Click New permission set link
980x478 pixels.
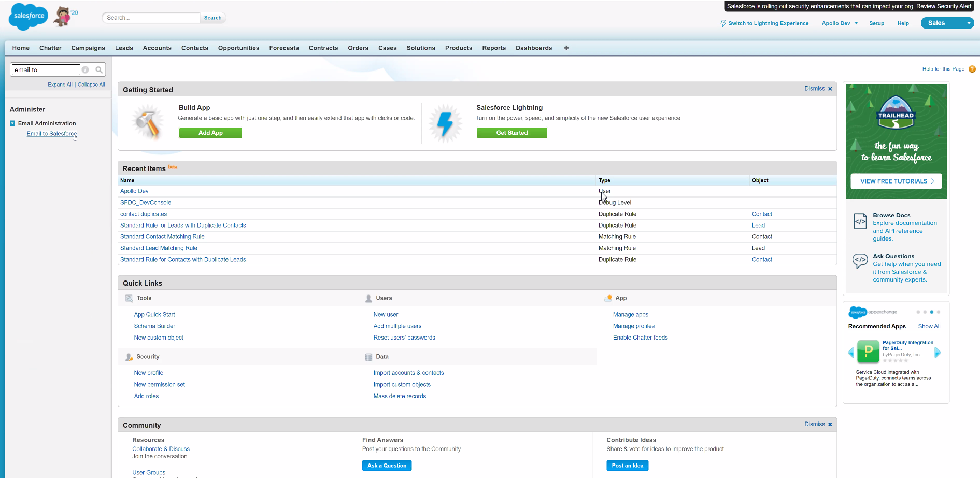[x=159, y=385]
